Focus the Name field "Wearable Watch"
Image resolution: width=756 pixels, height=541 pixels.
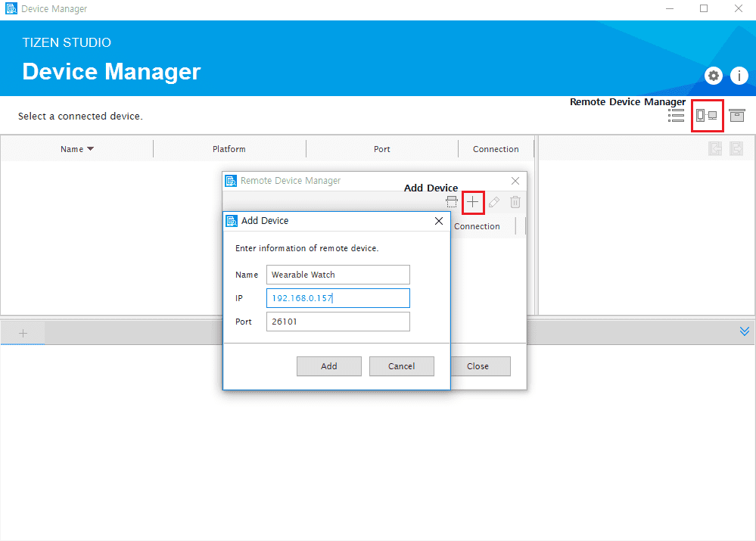(338, 275)
